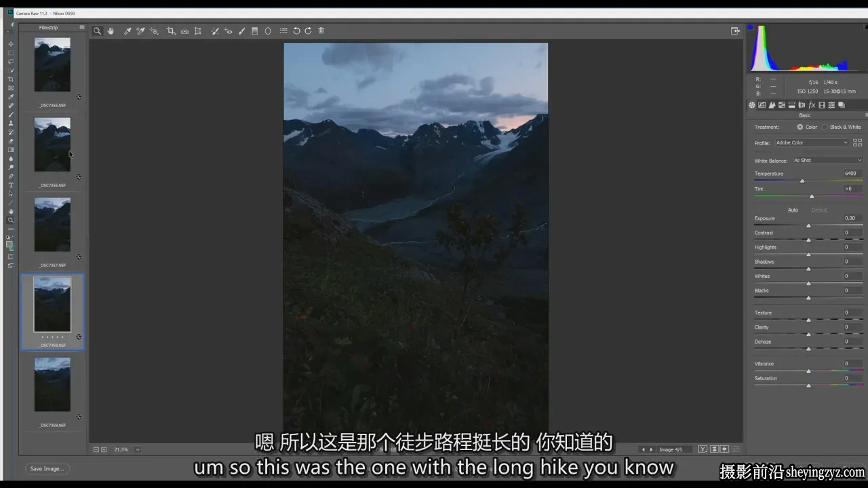Open thumbnail _DSC7366.NEF in filmstrip
The width and height of the screenshot is (868, 488).
[52, 144]
